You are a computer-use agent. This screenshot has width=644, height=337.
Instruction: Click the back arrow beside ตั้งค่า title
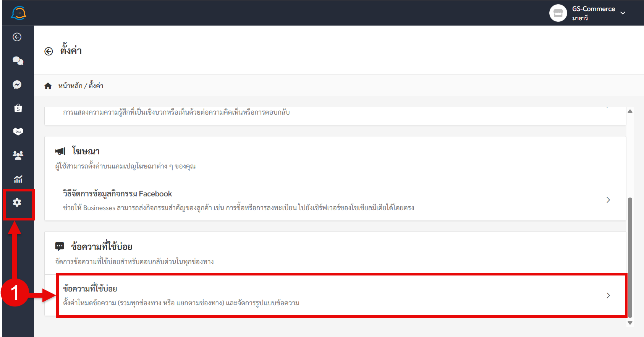coord(49,52)
